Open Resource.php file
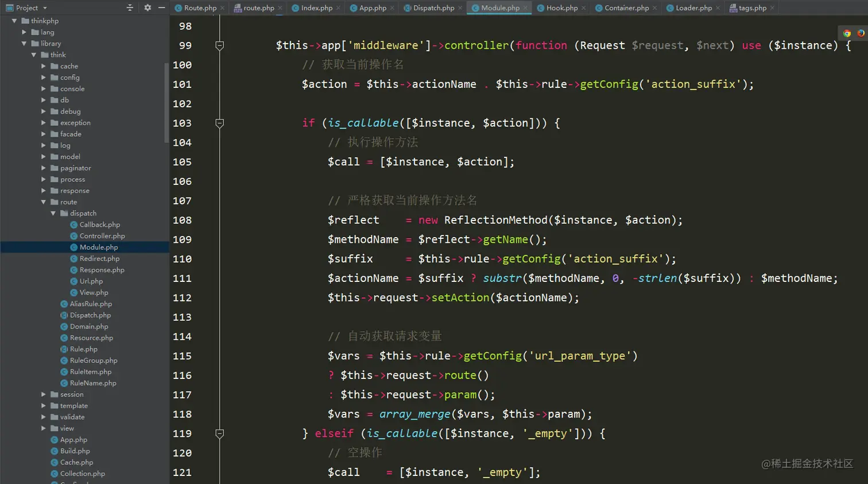This screenshot has width=868, height=484. 91,338
